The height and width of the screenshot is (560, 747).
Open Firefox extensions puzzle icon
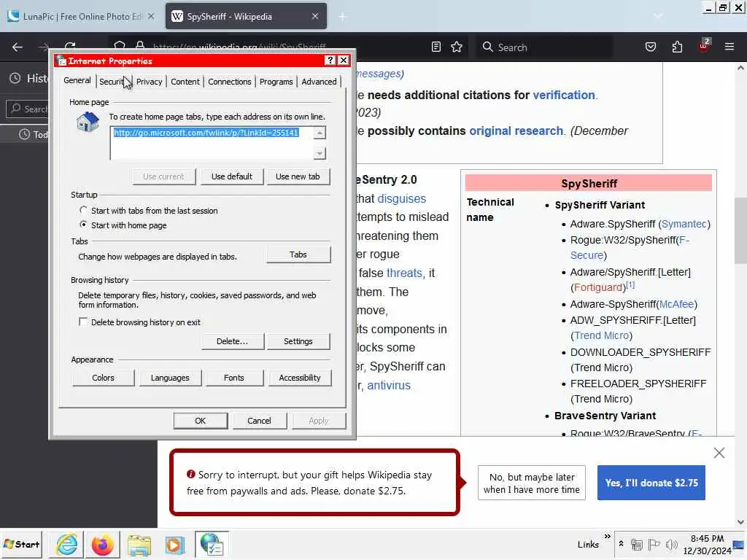click(x=677, y=47)
